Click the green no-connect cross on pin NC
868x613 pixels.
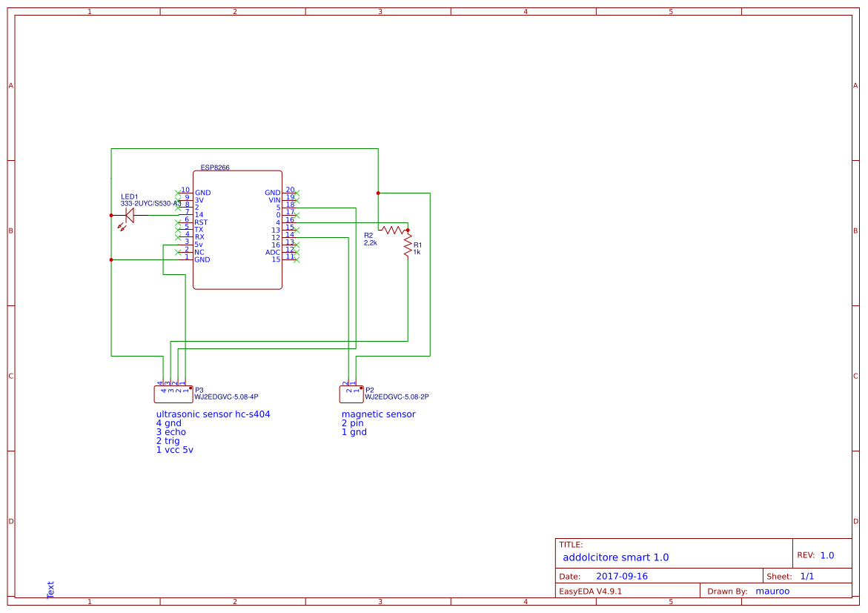coord(178,252)
